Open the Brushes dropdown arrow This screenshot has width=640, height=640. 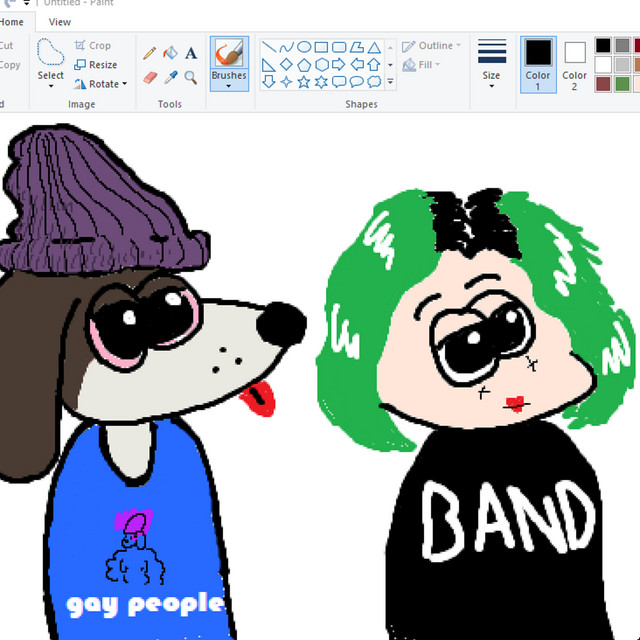229,86
